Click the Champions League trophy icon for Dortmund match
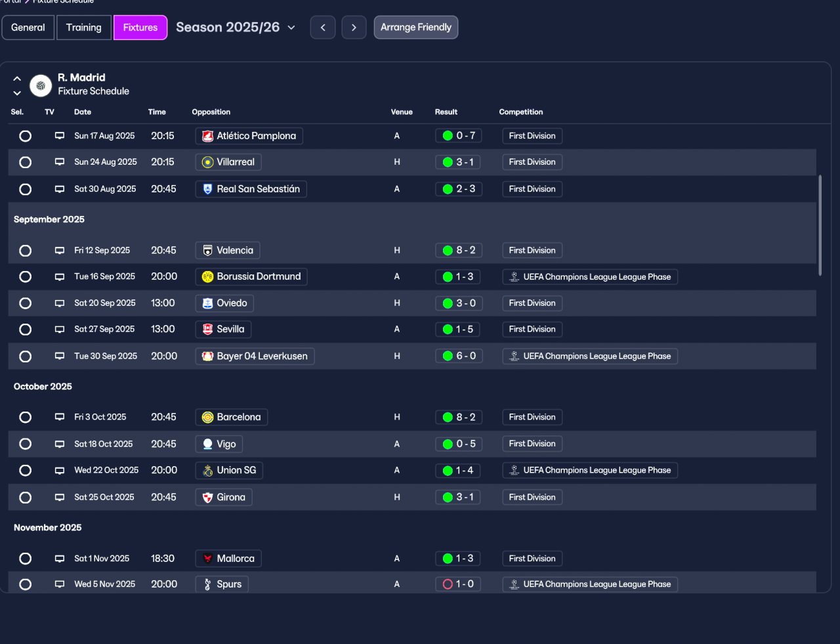The image size is (840, 644). pos(514,277)
